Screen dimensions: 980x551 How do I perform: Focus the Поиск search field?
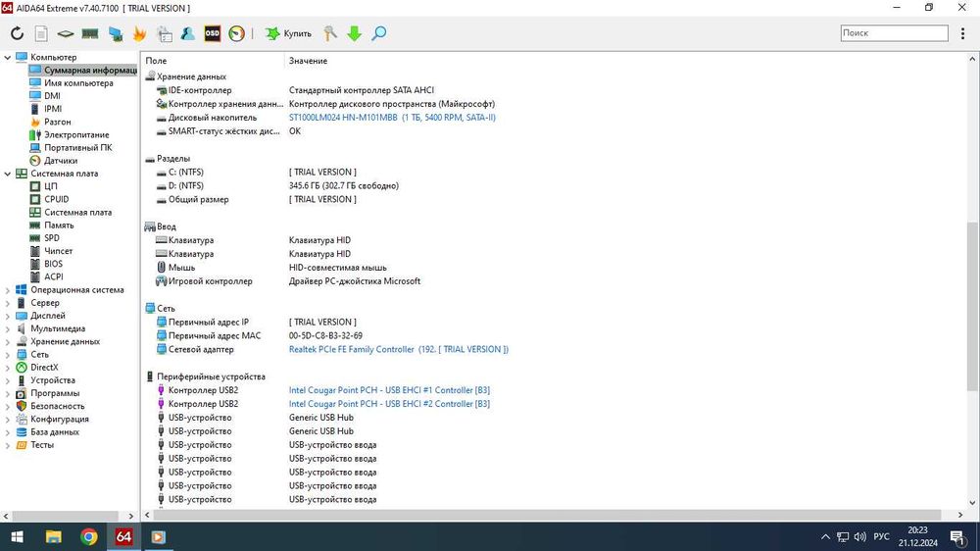coord(894,33)
